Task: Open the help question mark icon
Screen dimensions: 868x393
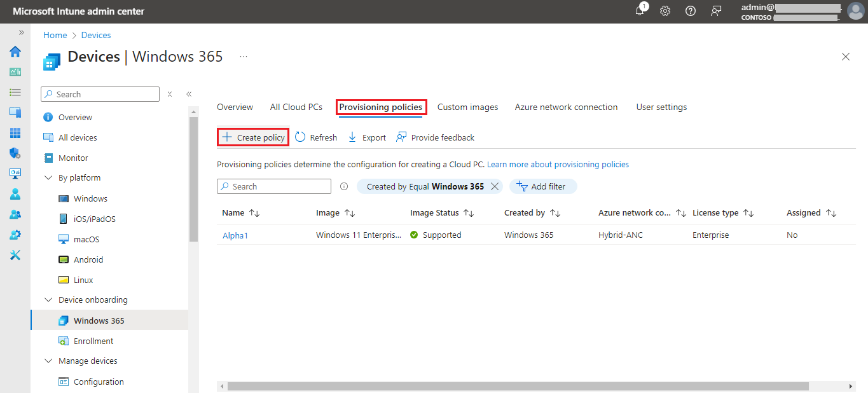Action: click(x=691, y=11)
